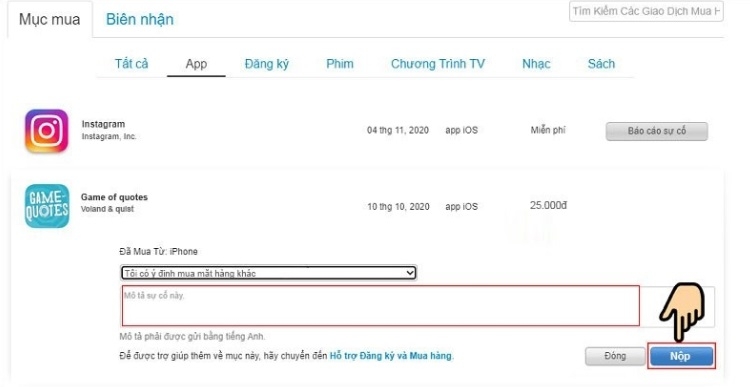The height and width of the screenshot is (387, 750).
Task: Click the purchase search field
Action: tap(646, 11)
